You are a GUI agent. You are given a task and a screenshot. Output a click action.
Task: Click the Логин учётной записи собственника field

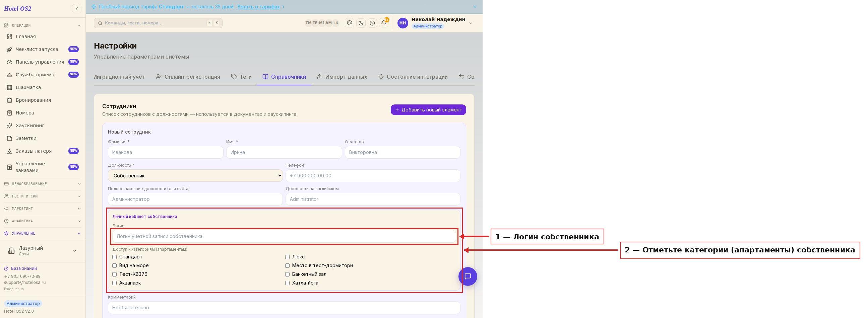pos(284,237)
